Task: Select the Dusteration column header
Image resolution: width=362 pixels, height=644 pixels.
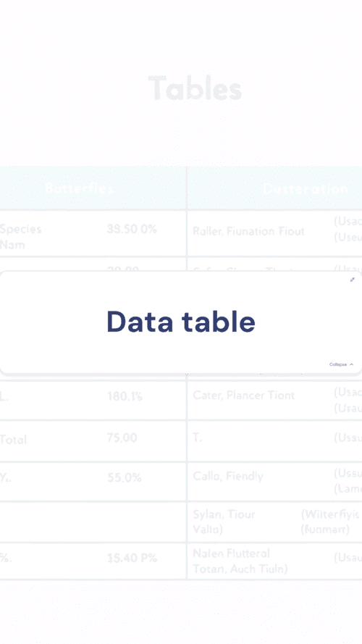Action: pyautogui.click(x=306, y=188)
